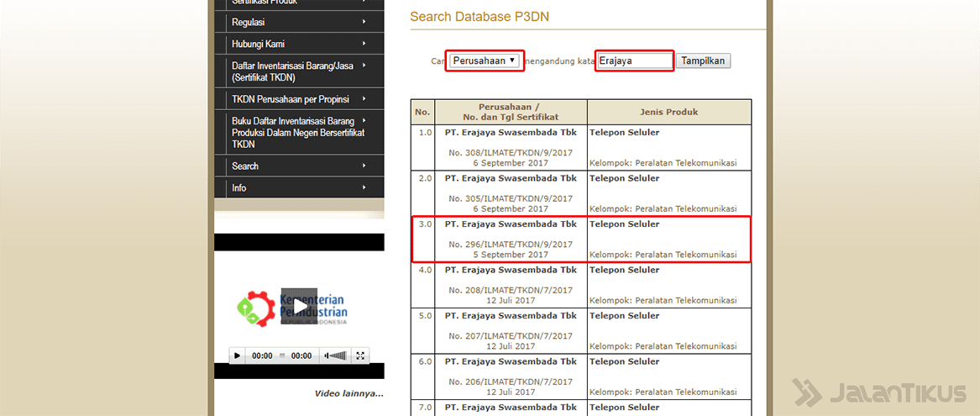The width and height of the screenshot is (980, 416).
Task: Open the Info sidebar menu item
Action: coord(300,187)
